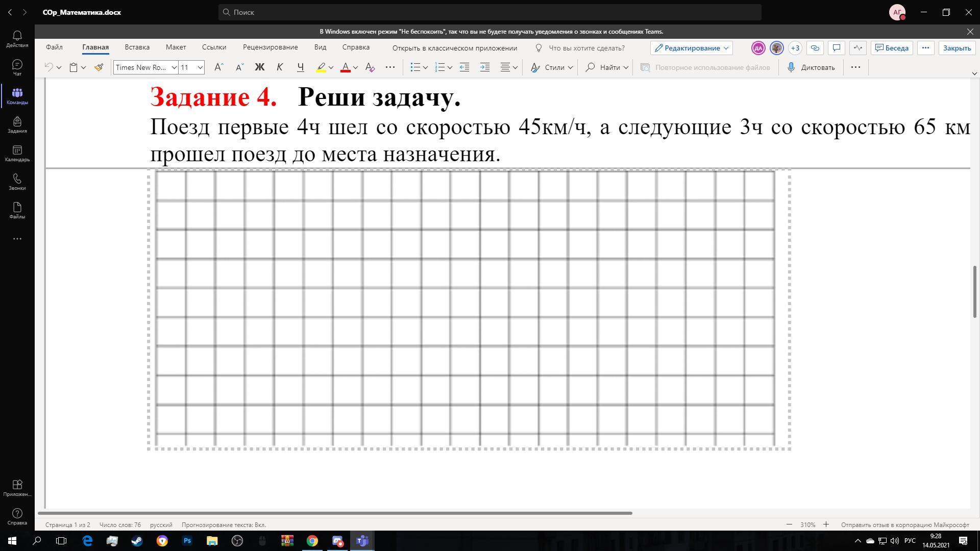
Task: Click the copy link icon
Action: (x=815, y=48)
